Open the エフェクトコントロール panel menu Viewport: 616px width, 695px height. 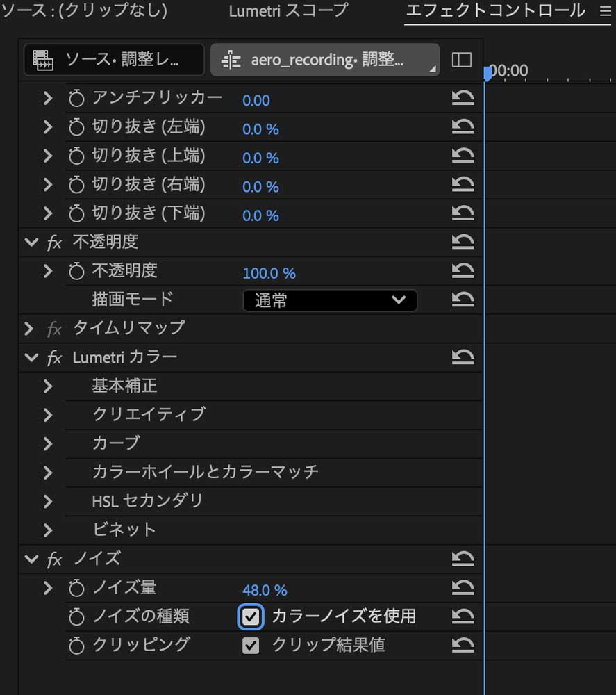coord(606,11)
